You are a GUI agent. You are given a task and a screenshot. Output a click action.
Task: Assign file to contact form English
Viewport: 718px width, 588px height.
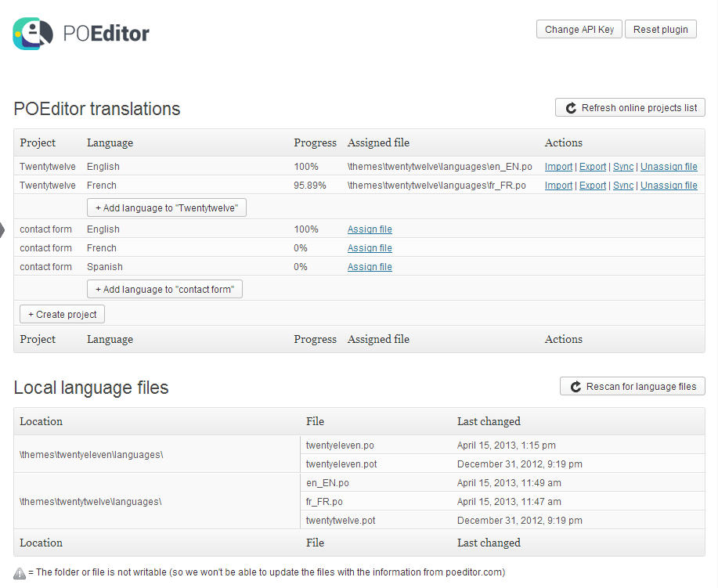coord(370,229)
